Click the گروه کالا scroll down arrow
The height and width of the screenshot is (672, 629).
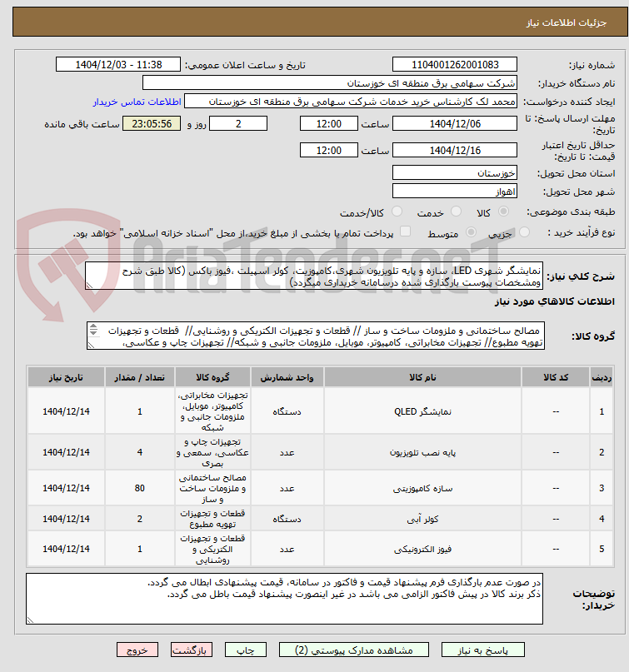[x=93, y=333]
